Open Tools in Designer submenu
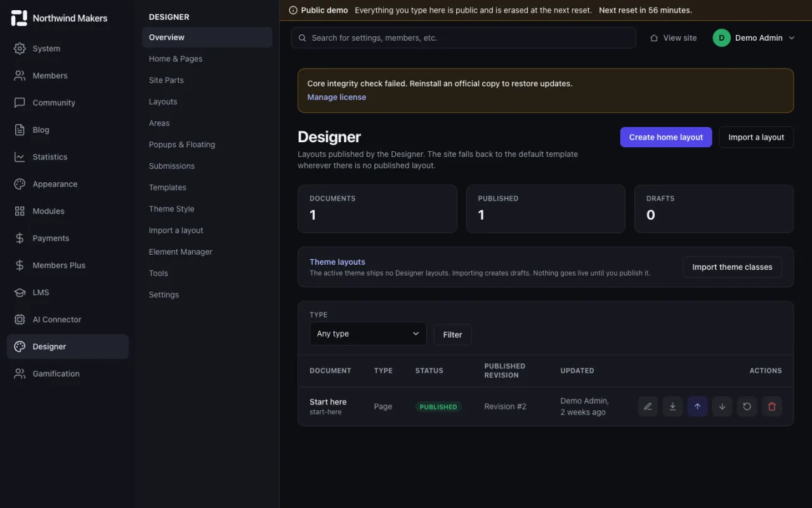This screenshot has height=508, width=812. point(207,273)
